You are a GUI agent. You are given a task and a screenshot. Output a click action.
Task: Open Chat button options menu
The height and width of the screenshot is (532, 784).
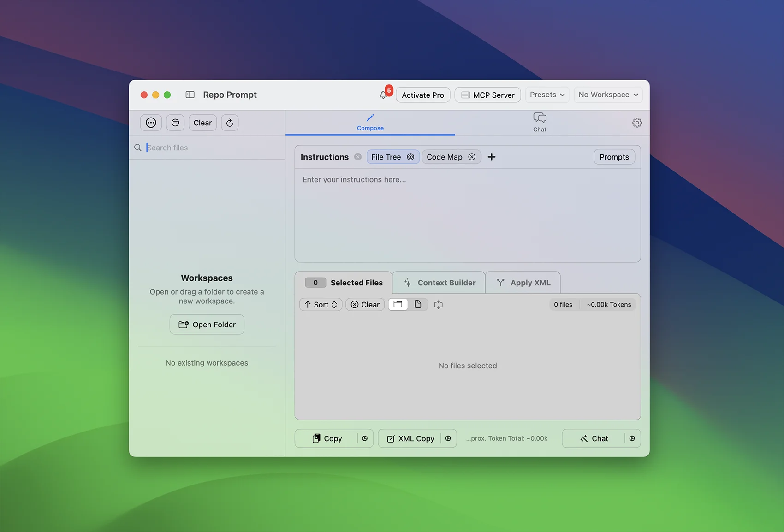pos(632,438)
